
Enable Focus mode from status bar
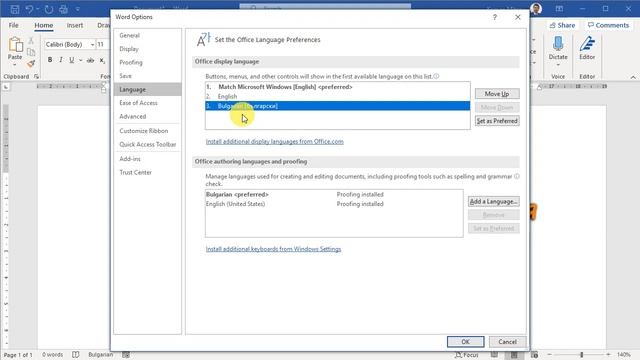tap(467, 355)
